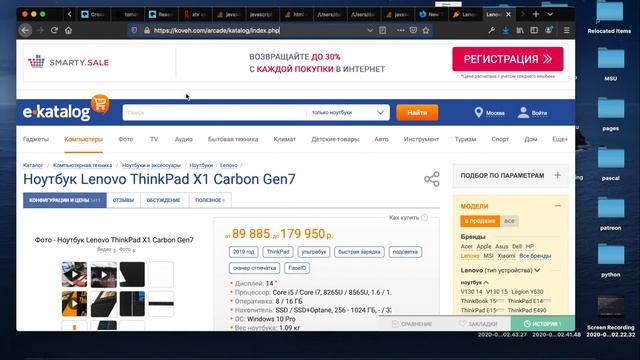The width and height of the screenshot is (640, 360).
Task: Click the Москва location pin
Action: (x=478, y=113)
